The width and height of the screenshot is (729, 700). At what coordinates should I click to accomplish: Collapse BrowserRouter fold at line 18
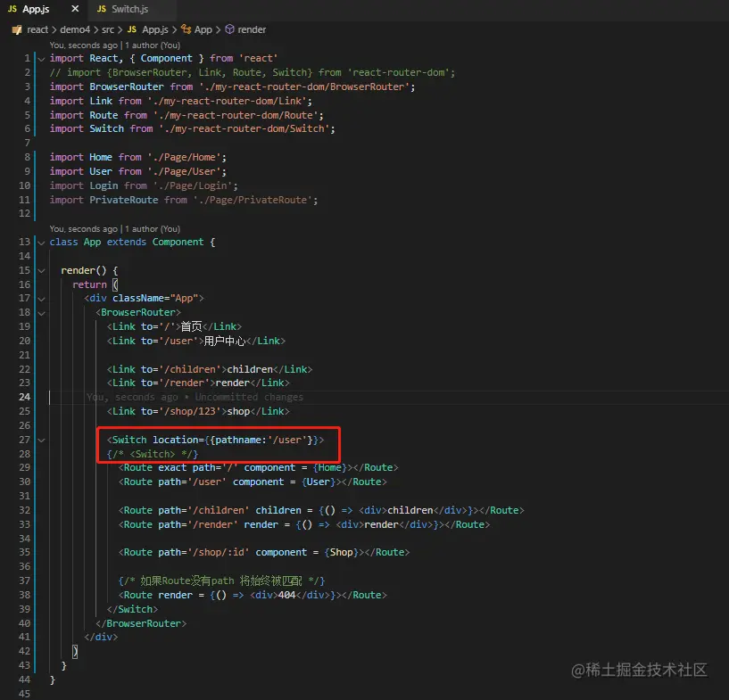point(41,313)
